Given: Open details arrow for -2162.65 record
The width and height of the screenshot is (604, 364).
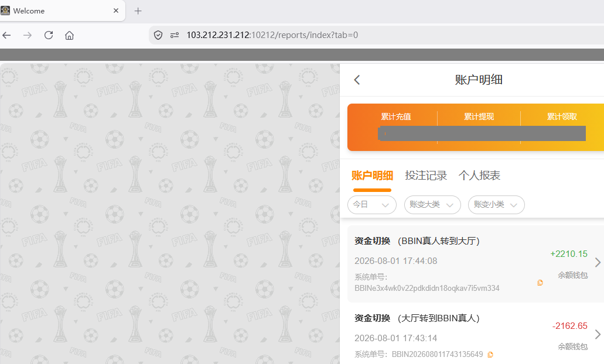Looking at the screenshot, I should click(x=598, y=334).
